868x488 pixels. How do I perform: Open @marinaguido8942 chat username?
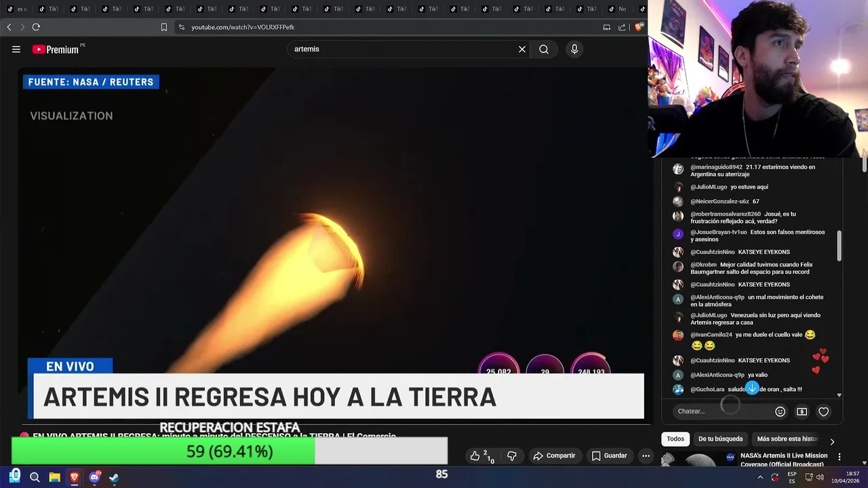(716, 167)
